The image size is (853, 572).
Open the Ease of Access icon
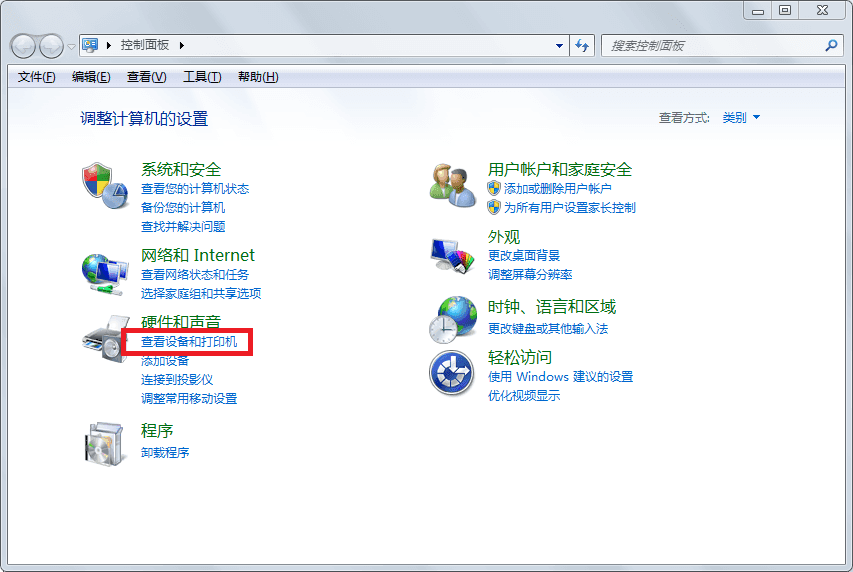point(452,373)
